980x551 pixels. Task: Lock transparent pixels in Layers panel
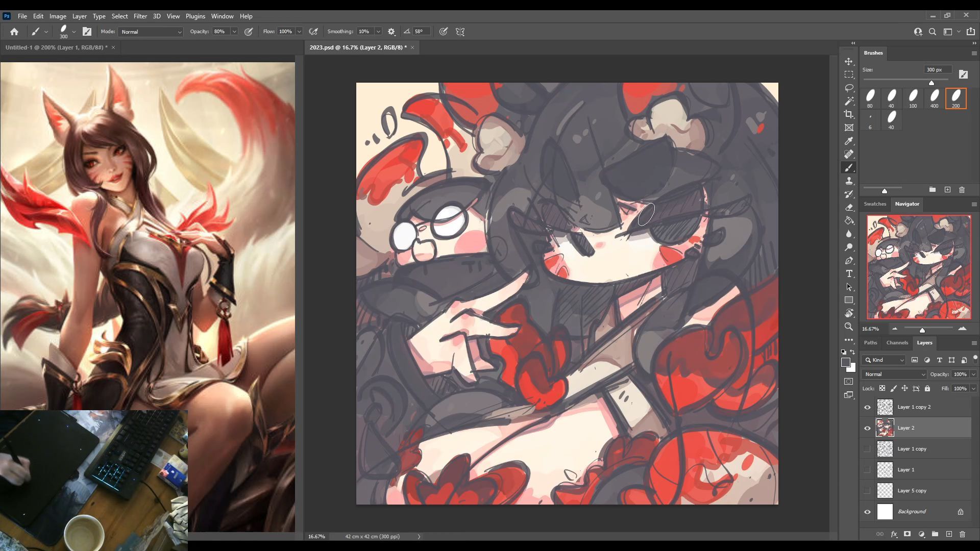(882, 388)
